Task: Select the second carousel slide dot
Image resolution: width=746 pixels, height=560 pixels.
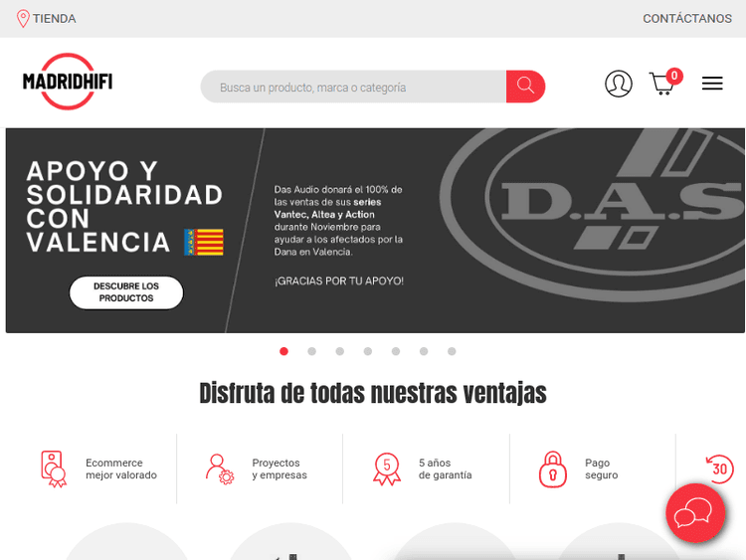Action: 311,351
